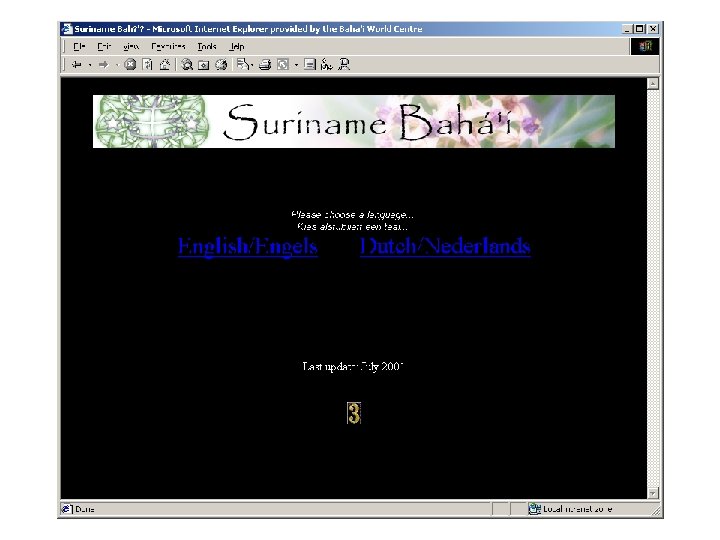Open the Favorites menu
The width and height of the screenshot is (720, 540).
point(168,46)
